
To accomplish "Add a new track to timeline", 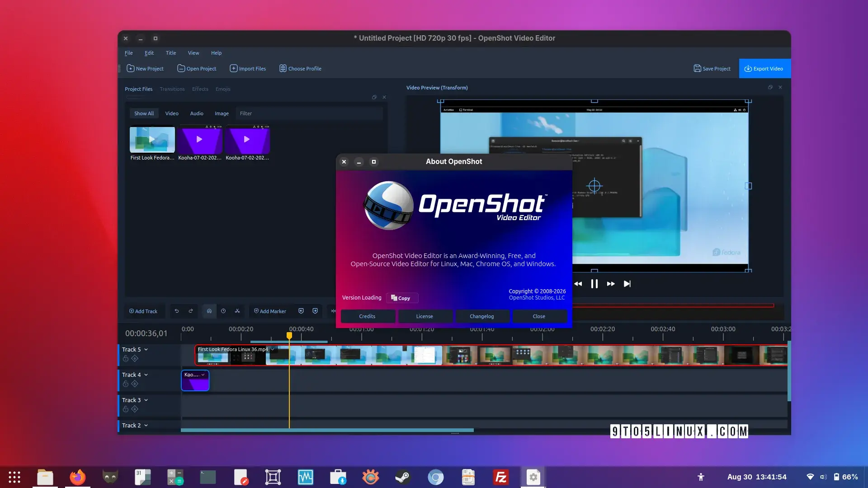I will 143,311.
